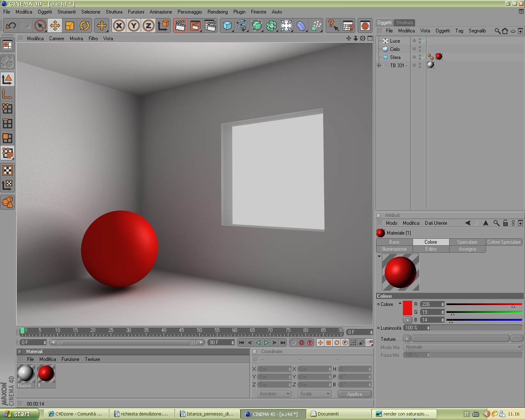Select the Scale tool icon
The image size is (525, 420).
point(70,26)
